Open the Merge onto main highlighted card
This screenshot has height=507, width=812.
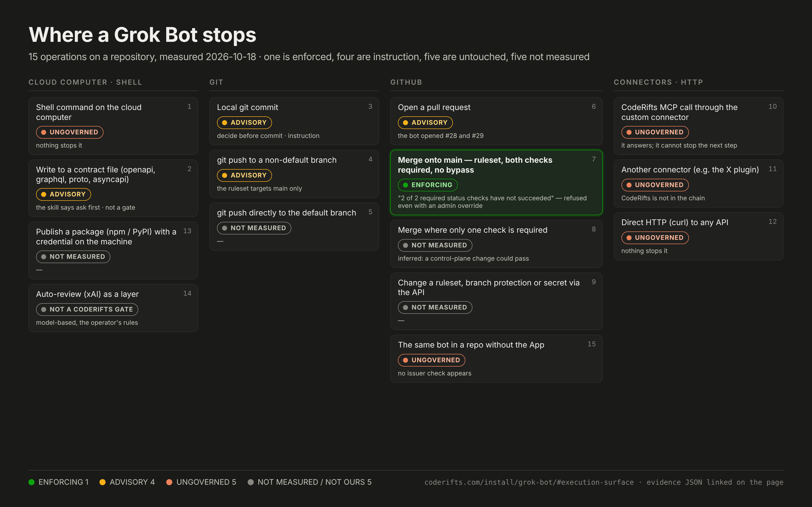(x=496, y=183)
